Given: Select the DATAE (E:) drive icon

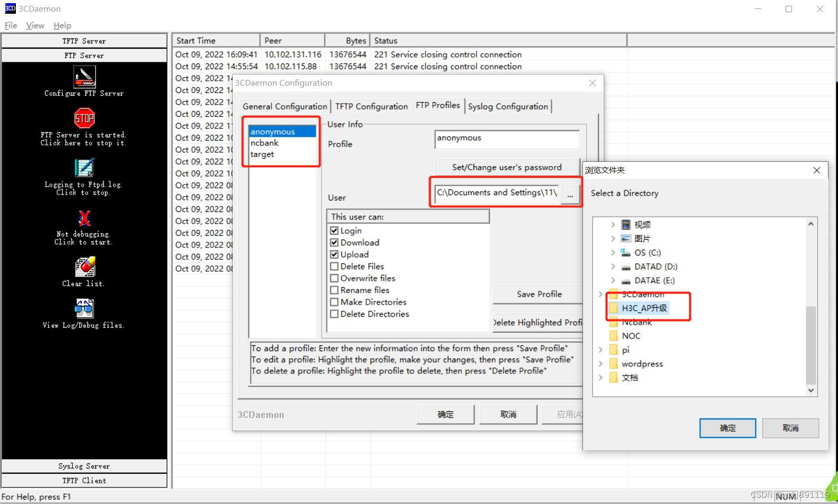Looking at the screenshot, I should click(x=626, y=281).
